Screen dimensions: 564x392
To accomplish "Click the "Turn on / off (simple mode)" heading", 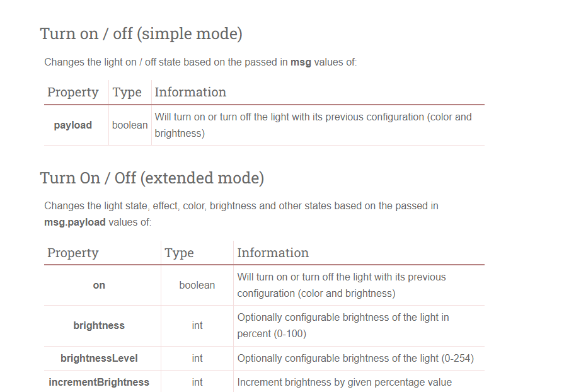I will [141, 33].
